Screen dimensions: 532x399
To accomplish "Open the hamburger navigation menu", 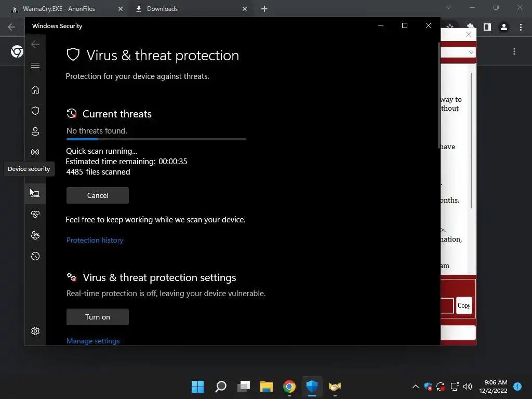I will [x=35, y=65].
